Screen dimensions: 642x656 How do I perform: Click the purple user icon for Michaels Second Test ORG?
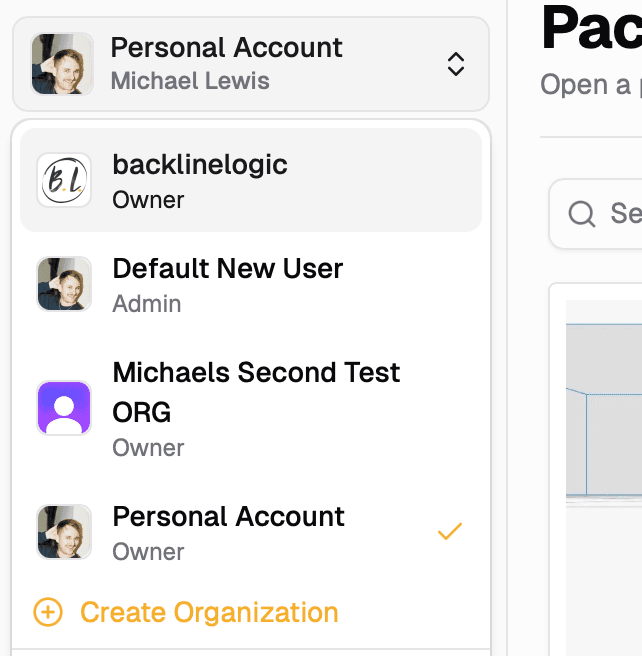pos(64,407)
